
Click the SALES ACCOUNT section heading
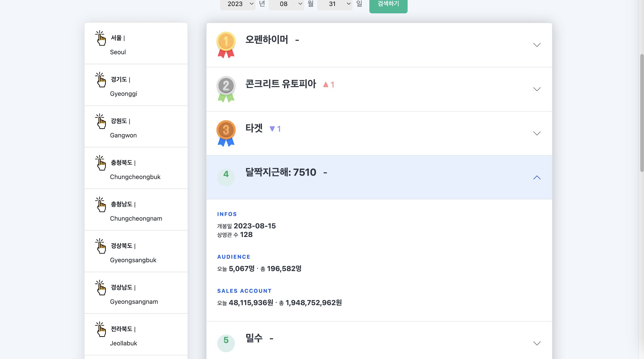244,291
